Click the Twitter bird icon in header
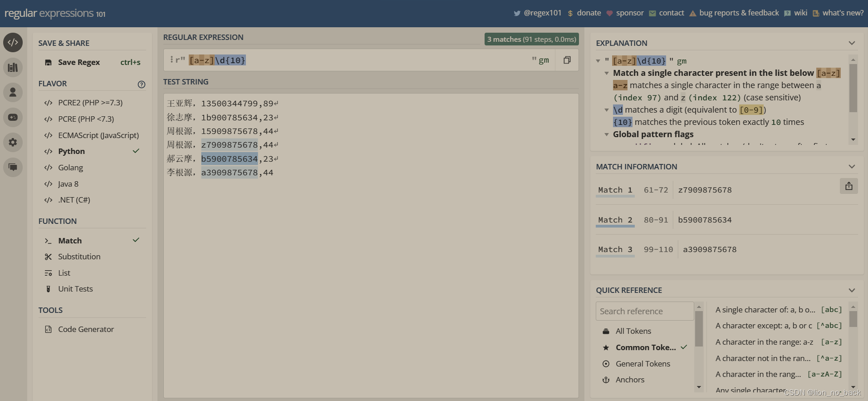 point(517,13)
